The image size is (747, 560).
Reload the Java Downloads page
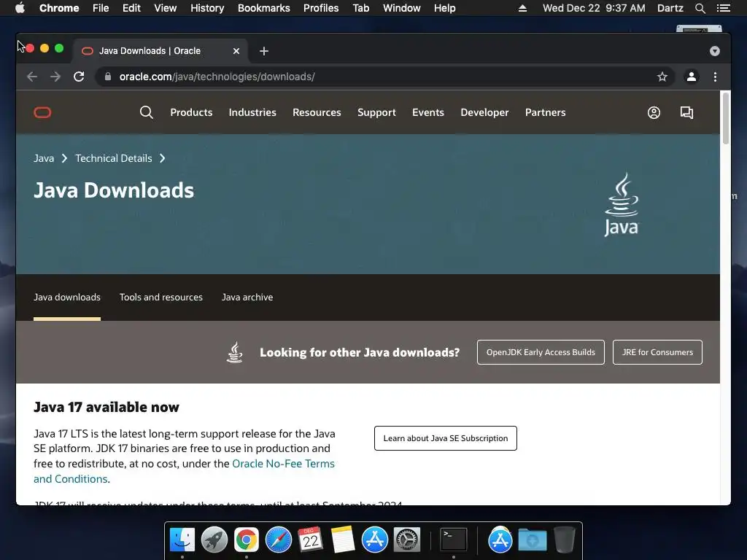79,77
